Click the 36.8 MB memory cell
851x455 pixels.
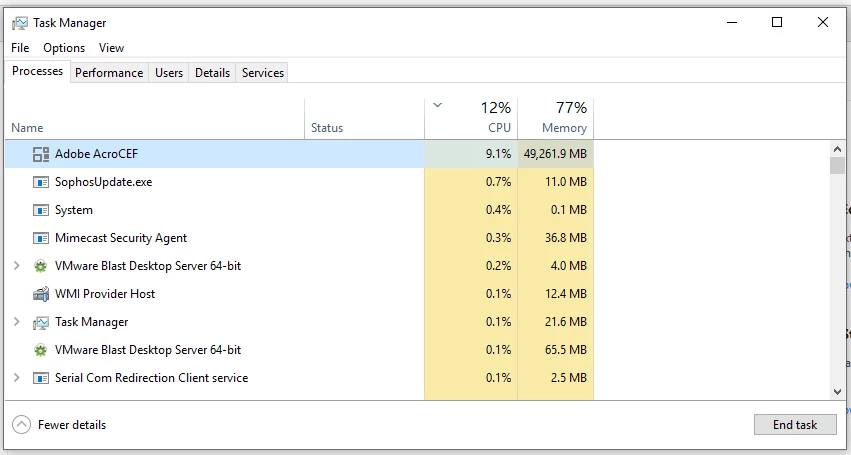555,238
